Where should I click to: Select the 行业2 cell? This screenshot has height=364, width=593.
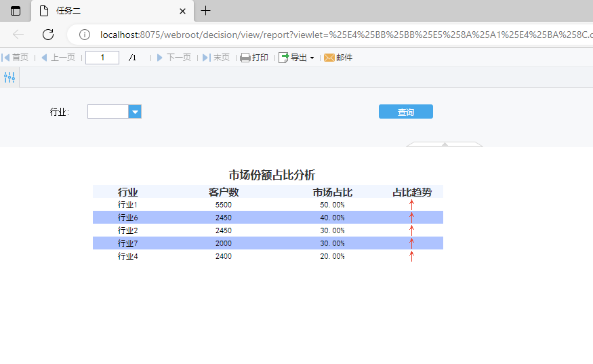click(x=128, y=230)
